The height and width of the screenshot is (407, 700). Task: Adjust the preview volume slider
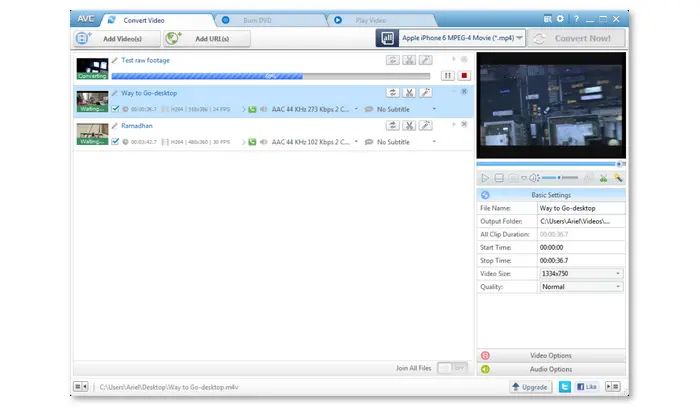558,177
